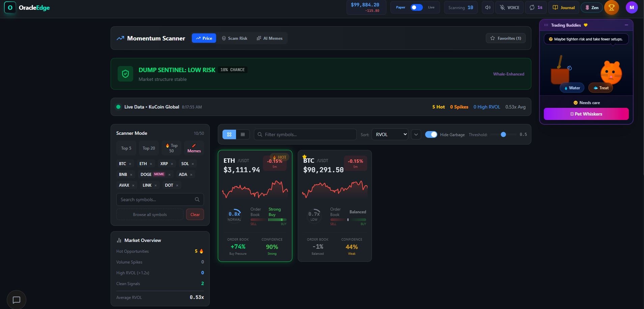Viewport: 644px width, 309px height.
Task: Remove DOGE symbol chip
Action: [169, 175]
